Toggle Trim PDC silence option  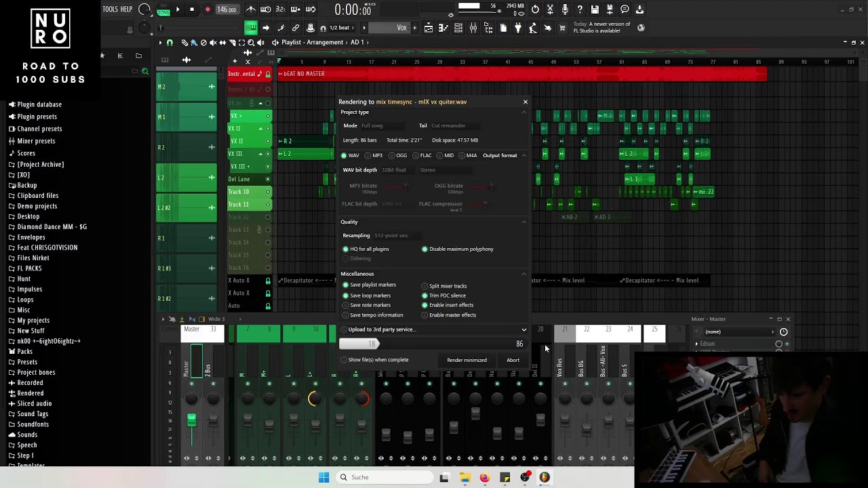click(x=444, y=296)
